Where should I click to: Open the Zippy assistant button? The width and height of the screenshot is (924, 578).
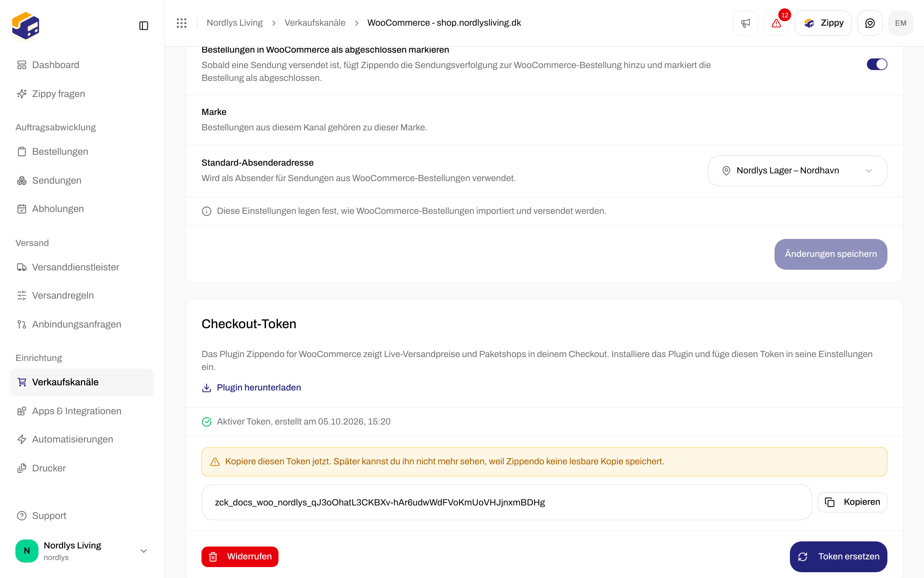(x=823, y=23)
